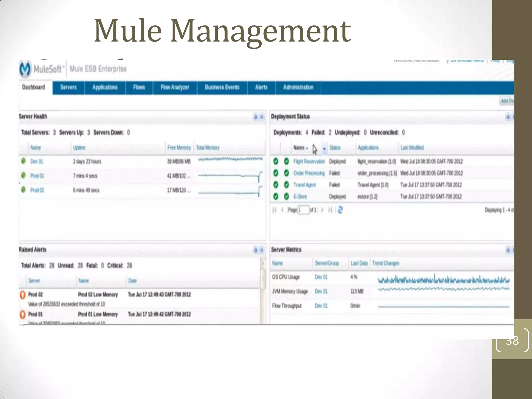
Task: Go to next page of deployments
Action: coord(323,210)
